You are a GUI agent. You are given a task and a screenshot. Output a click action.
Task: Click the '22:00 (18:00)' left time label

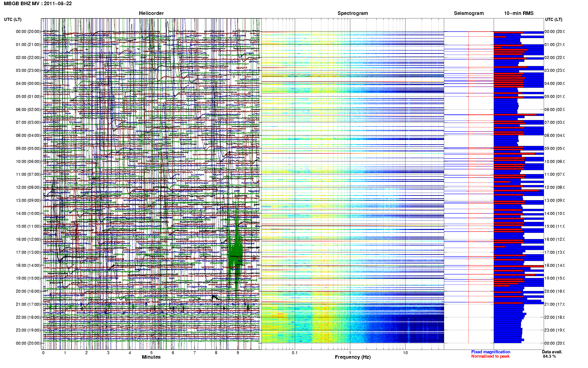click(28, 317)
